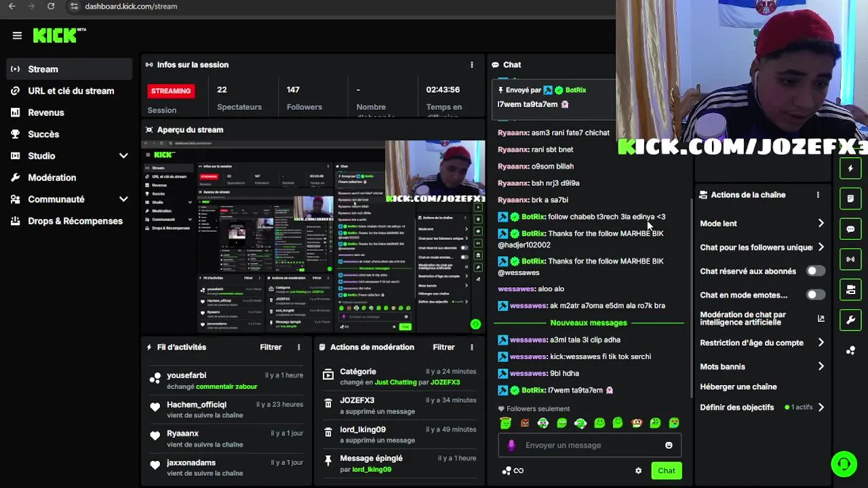The height and width of the screenshot is (488, 868).
Task: Open the green headset support button
Action: click(844, 464)
